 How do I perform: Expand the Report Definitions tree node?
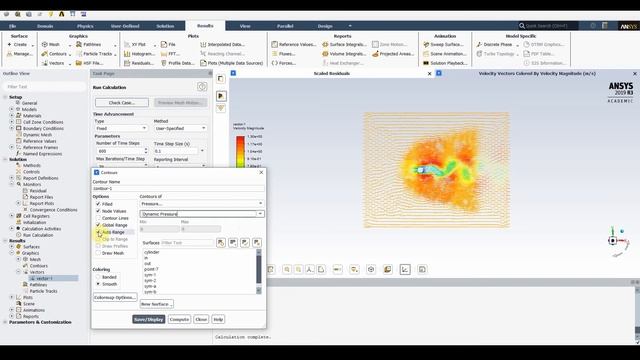(12, 178)
